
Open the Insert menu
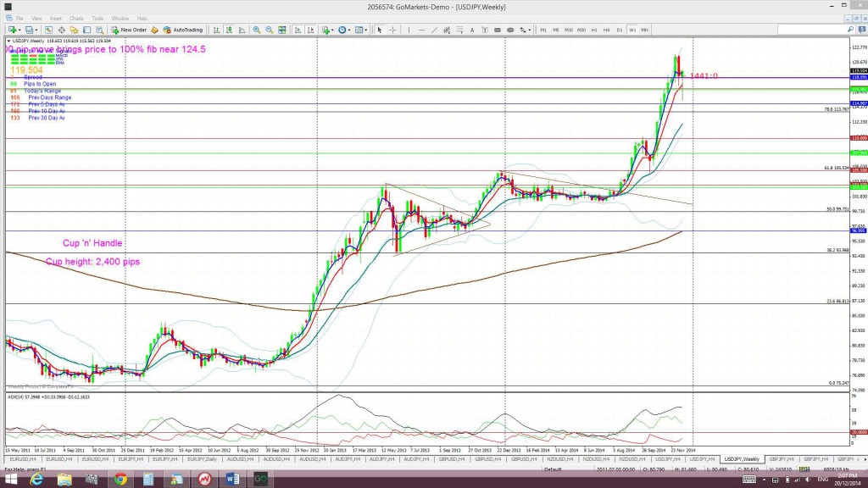click(x=56, y=19)
